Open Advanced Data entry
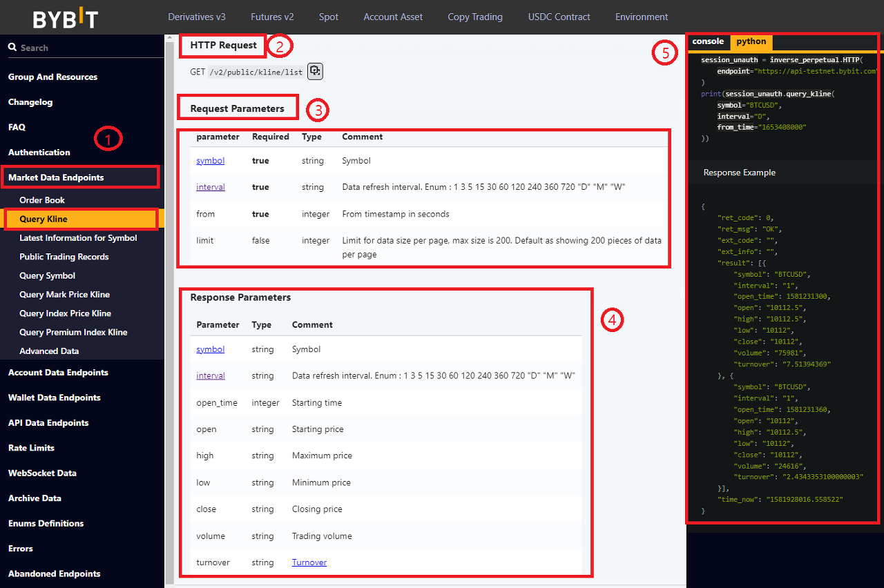Image resolution: width=884 pixels, height=588 pixels. 49,351
